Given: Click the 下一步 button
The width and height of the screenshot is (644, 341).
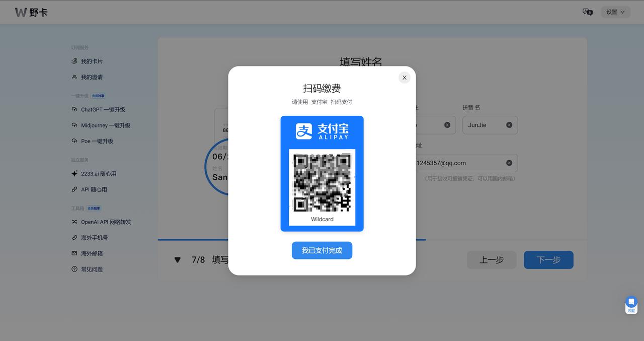Looking at the screenshot, I should pos(548,260).
